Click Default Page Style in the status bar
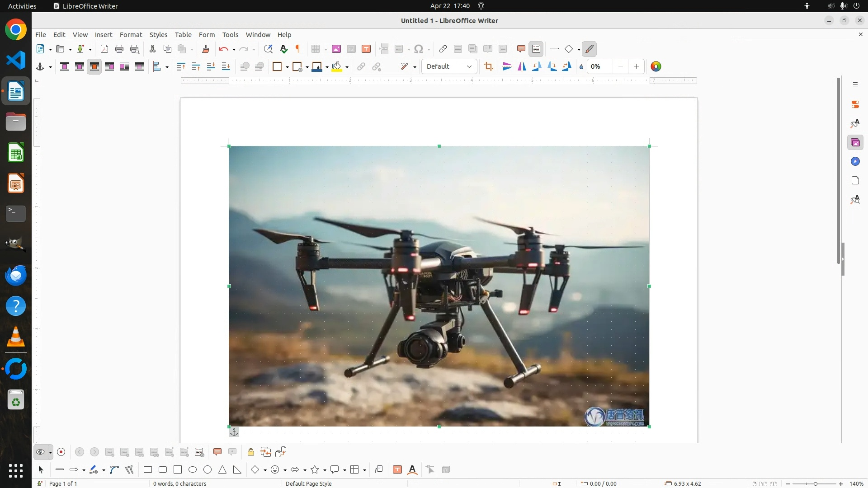 tap(309, 483)
